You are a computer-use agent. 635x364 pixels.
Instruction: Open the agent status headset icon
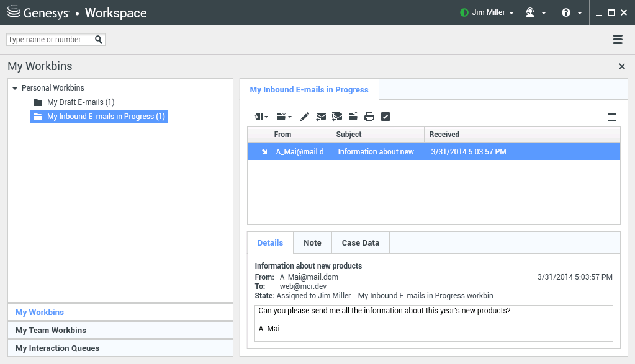pyautogui.click(x=531, y=12)
